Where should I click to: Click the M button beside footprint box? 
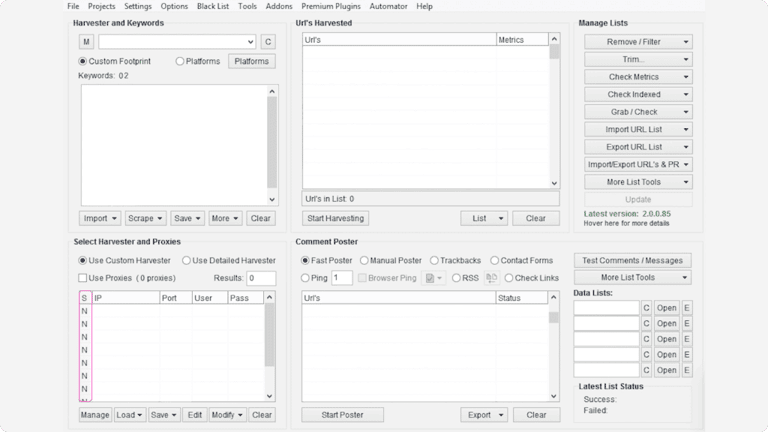[x=86, y=42]
